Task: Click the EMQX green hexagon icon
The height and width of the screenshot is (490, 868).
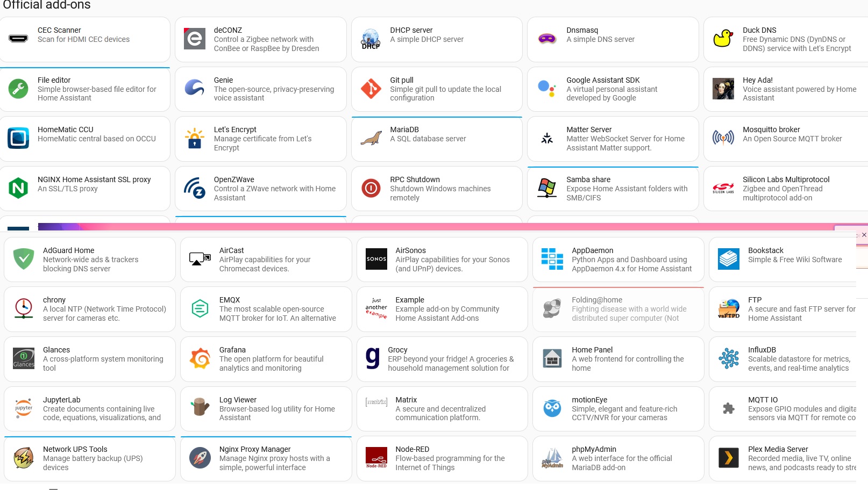Action: click(200, 308)
